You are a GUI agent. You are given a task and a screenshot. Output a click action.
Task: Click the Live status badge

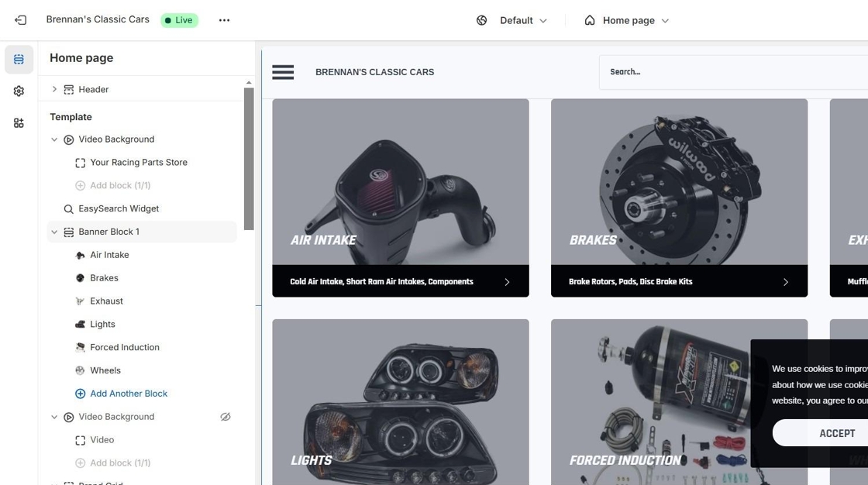click(x=179, y=20)
